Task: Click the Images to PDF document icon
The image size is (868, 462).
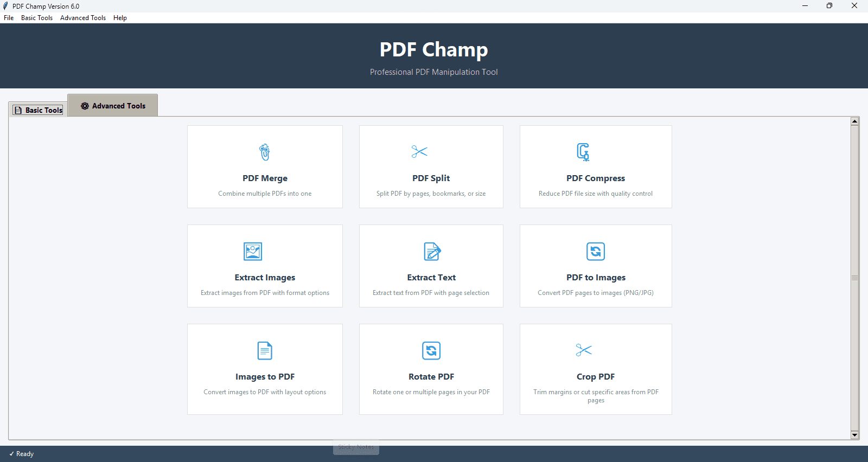Action: point(265,351)
